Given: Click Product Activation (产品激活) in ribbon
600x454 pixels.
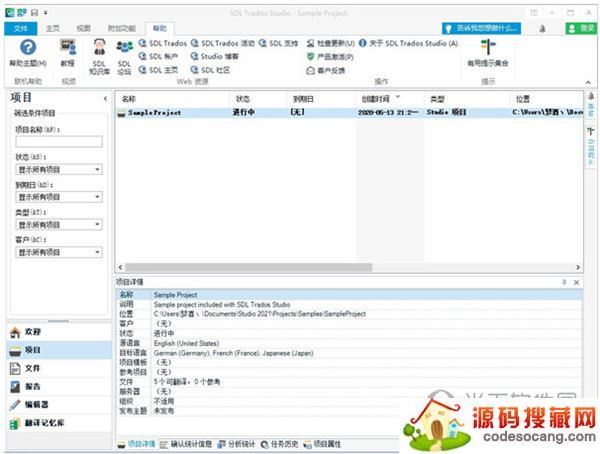Looking at the screenshot, I should pos(334,57).
